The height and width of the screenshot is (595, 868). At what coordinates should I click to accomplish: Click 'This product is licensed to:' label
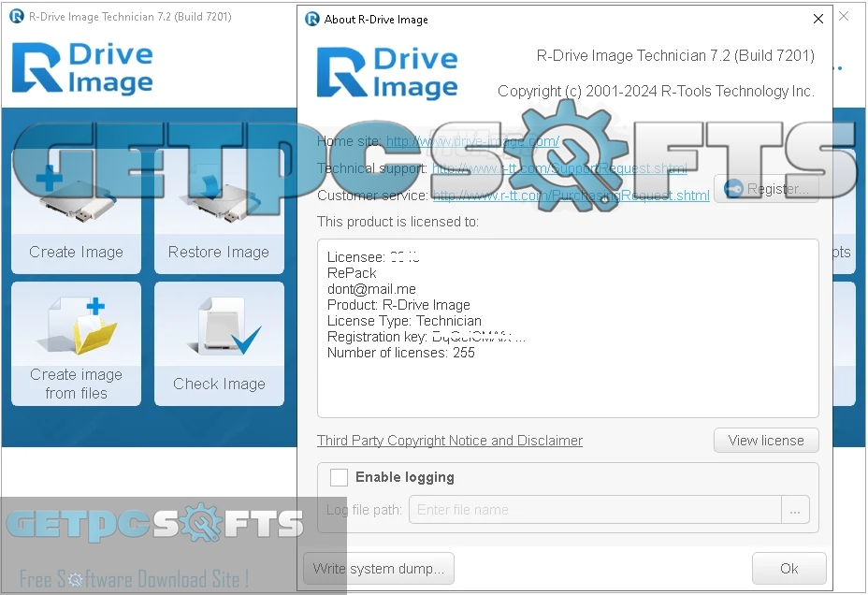tap(398, 222)
